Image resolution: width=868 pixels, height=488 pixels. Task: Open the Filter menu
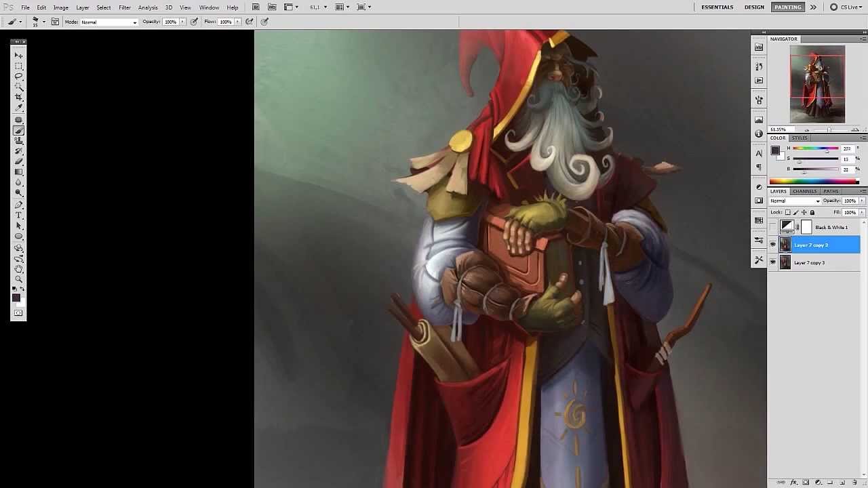click(125, 7)
